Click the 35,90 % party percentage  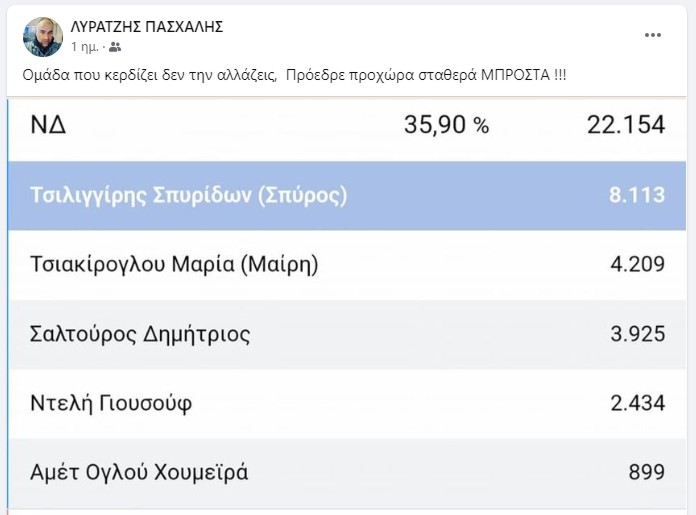tap(447, 125)
